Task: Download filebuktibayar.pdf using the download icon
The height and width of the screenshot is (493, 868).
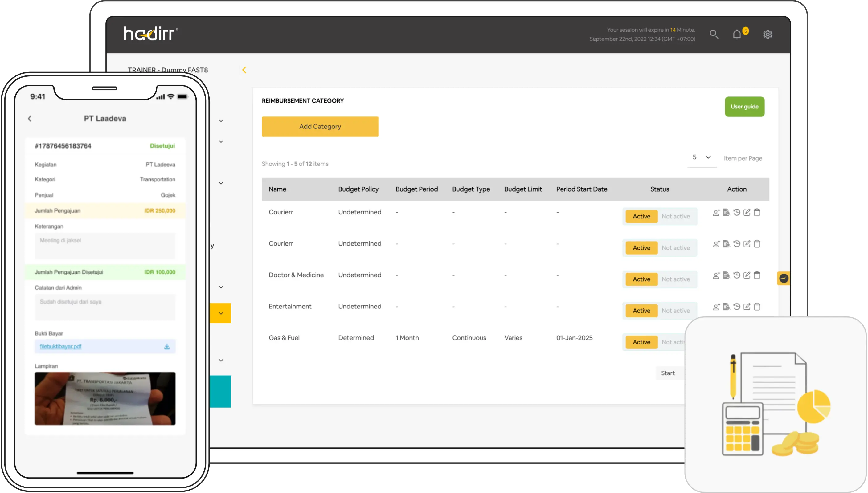Action: (x=167, y=346)
